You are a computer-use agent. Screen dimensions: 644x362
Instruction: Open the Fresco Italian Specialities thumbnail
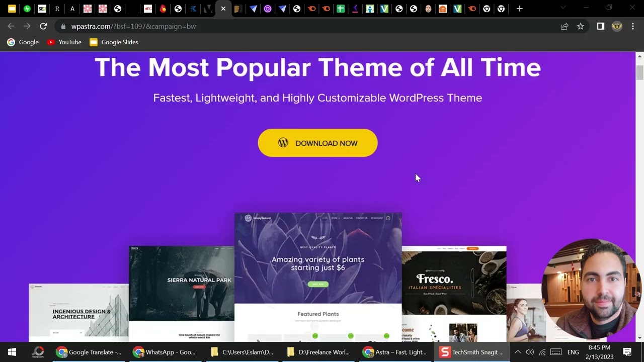click(x=454, y=293)
